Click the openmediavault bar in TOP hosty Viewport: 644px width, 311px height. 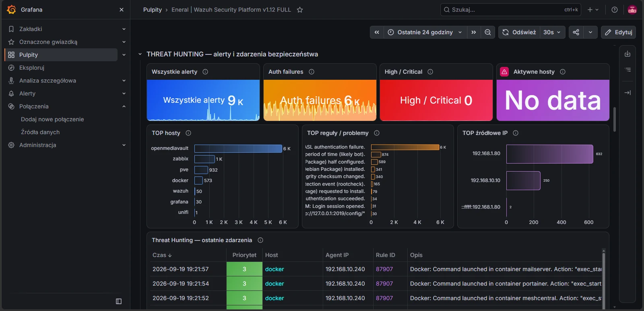[238, 149]
